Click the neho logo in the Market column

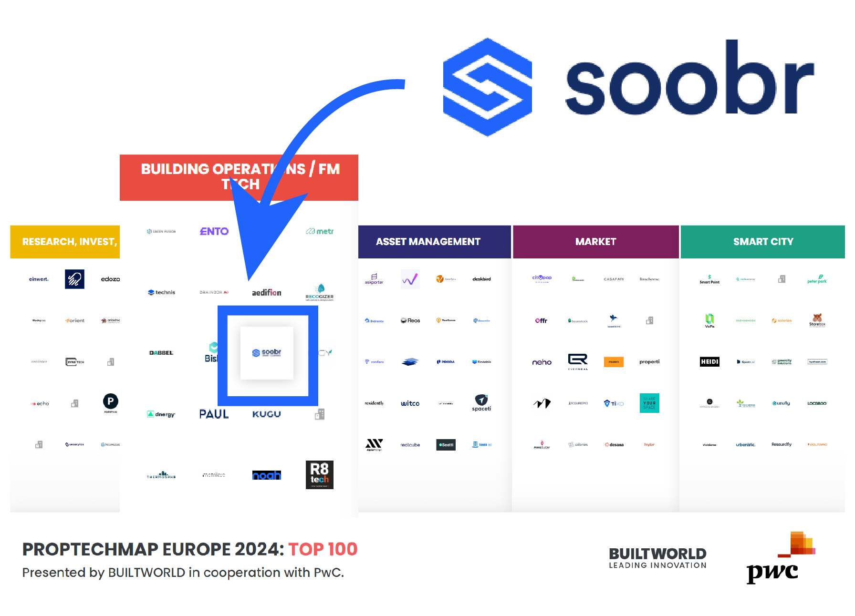(x=542, y=362)
